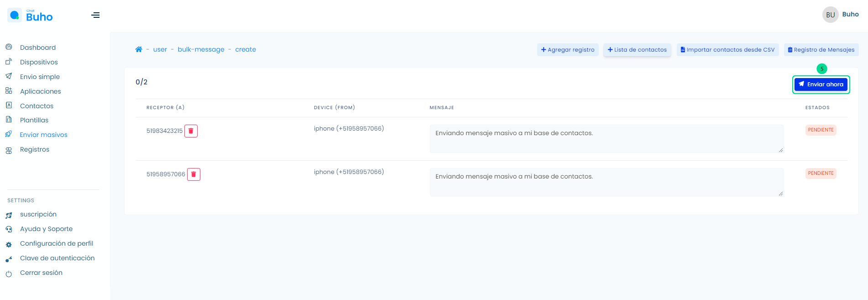
Task: Select Cerrar sesión to log out
Action: [41, 273]
